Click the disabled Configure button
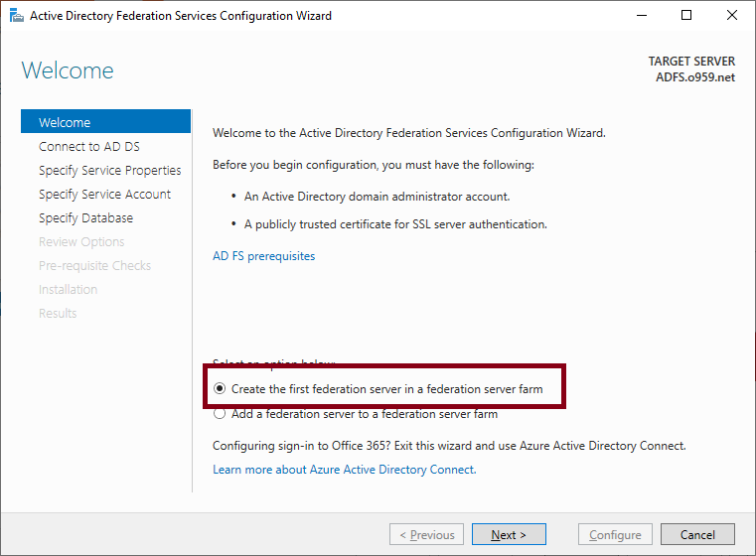 [615, 534]
